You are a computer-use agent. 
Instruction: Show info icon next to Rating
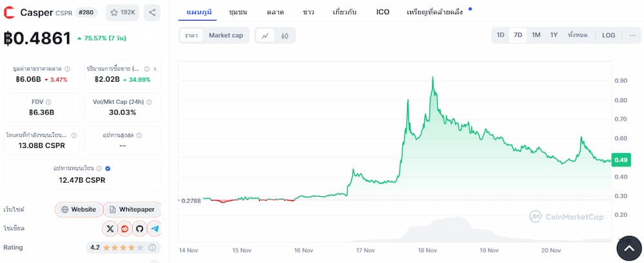[x=152, y=248]
